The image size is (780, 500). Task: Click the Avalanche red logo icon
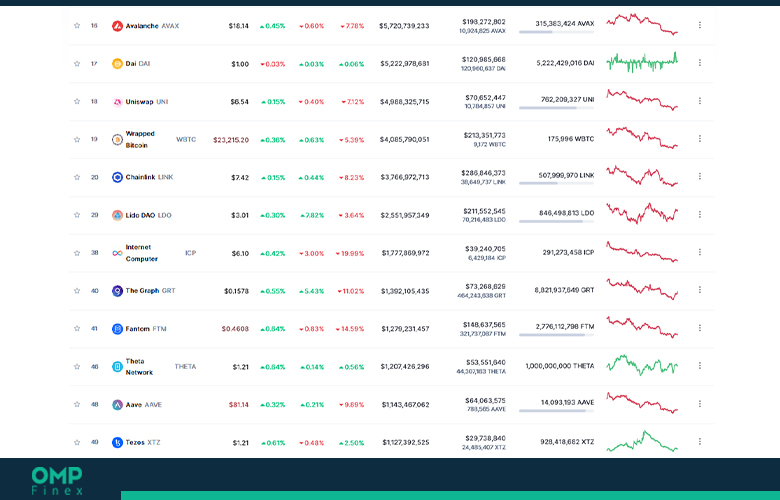[x=117, y=26]
